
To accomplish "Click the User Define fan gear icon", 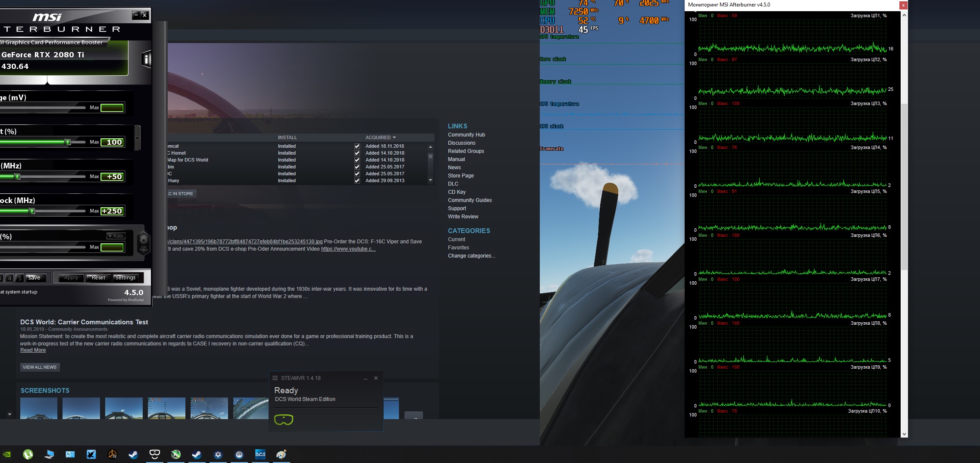I will 143,243.
